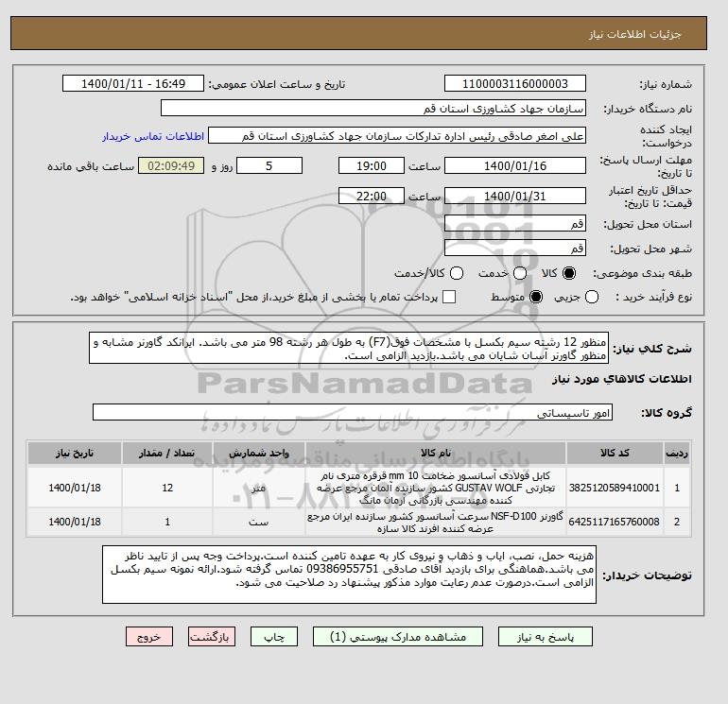Select the کالا radio button
This screenshot has height=704, width=728.
(x=569, y=273)
